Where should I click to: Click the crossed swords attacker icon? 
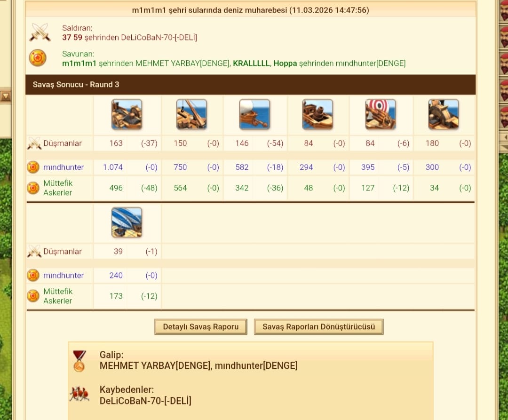pos(40,32)
